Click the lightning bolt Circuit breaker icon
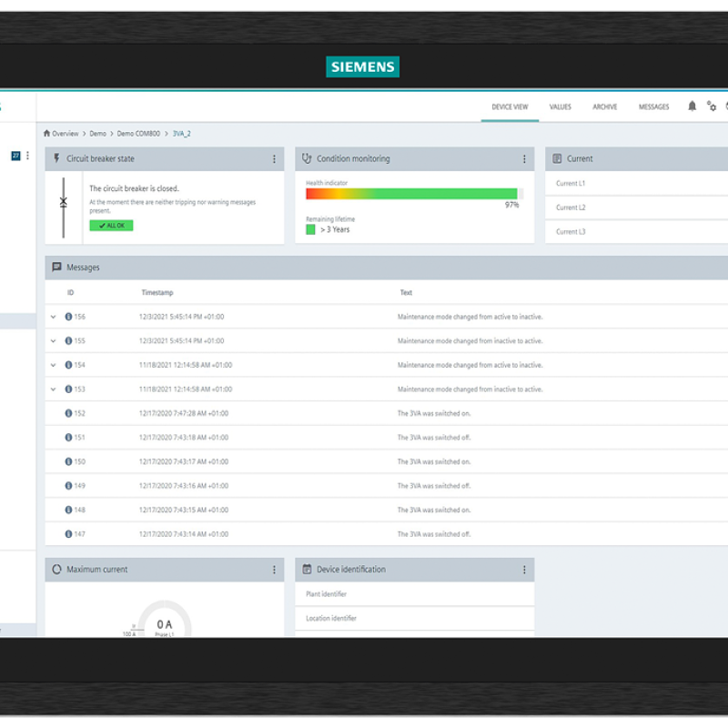728x728 pixels. (x=56, y=158)
